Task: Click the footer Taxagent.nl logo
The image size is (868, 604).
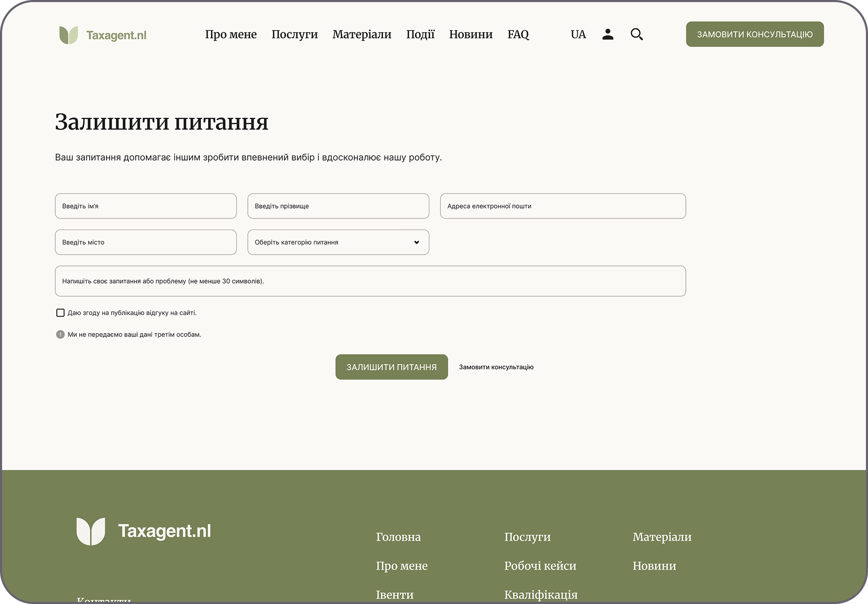Action: click(143, 531)
